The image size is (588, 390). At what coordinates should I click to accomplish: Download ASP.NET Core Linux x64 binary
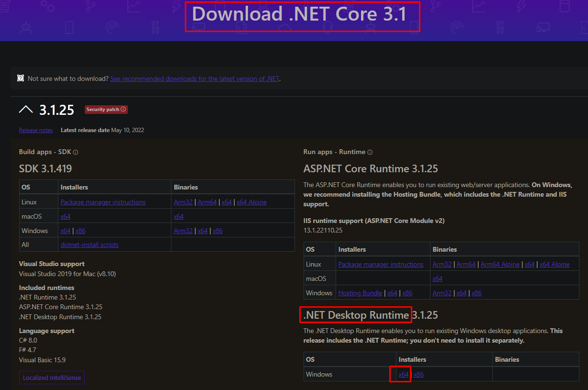coord(530,264)
